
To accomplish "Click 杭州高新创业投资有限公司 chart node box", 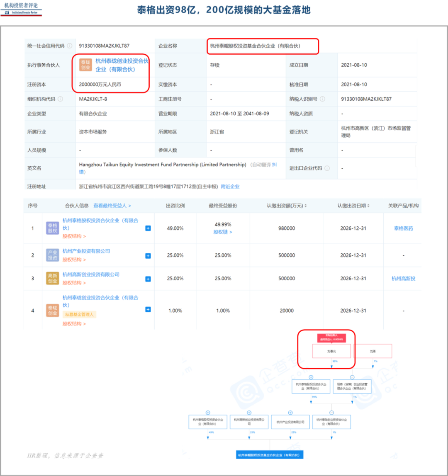I will 249,422.
